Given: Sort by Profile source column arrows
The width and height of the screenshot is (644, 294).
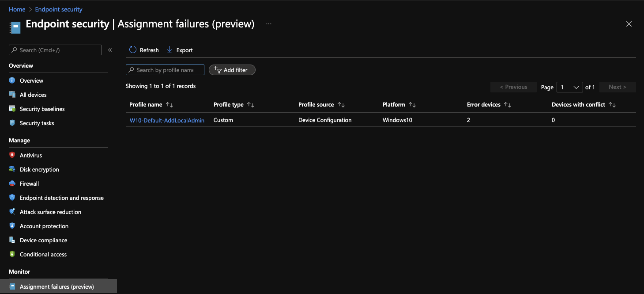Looking at the screenshot, I should point(341,105).
